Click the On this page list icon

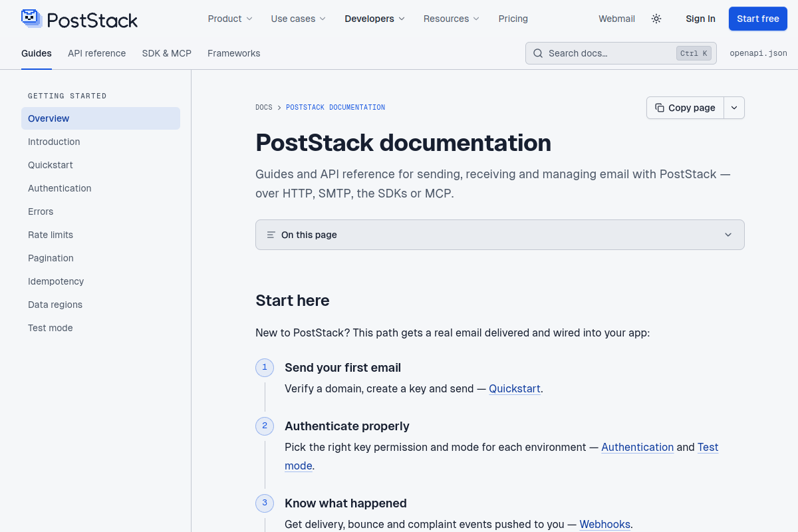271,235
